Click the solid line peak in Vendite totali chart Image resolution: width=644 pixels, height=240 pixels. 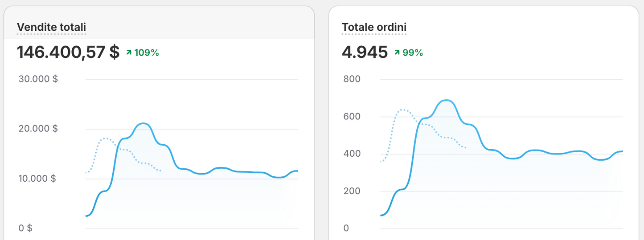[143, 123]
